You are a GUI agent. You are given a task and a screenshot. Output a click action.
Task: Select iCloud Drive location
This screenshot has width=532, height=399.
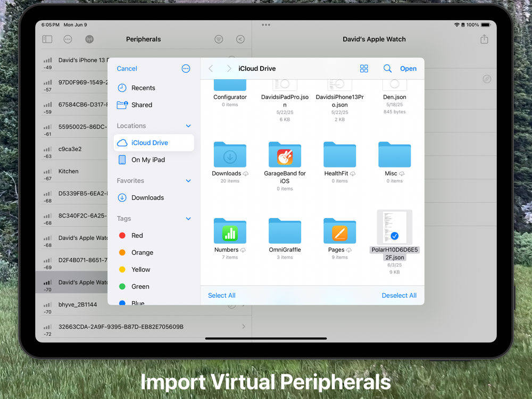click(x=154, y=143)
